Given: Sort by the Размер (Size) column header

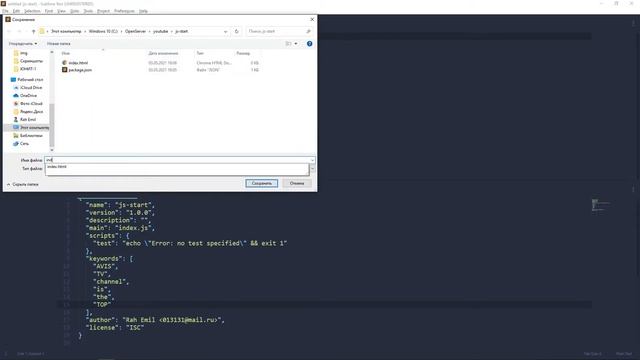Looking at the screenshot, I should point(243,53).
